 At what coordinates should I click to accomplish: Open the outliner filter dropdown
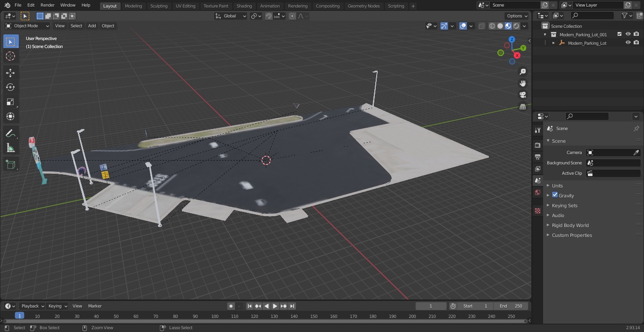click(x=627, y=16)
